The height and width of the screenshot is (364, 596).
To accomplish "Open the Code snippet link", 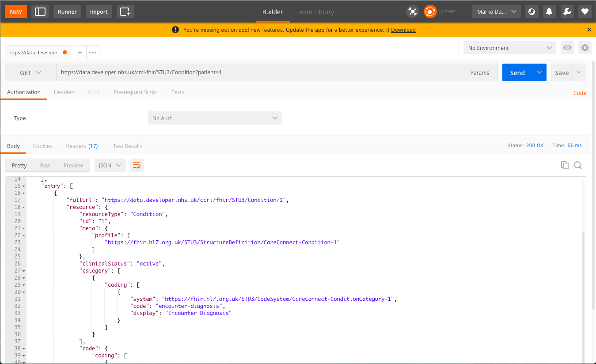I will coord(580,93).
